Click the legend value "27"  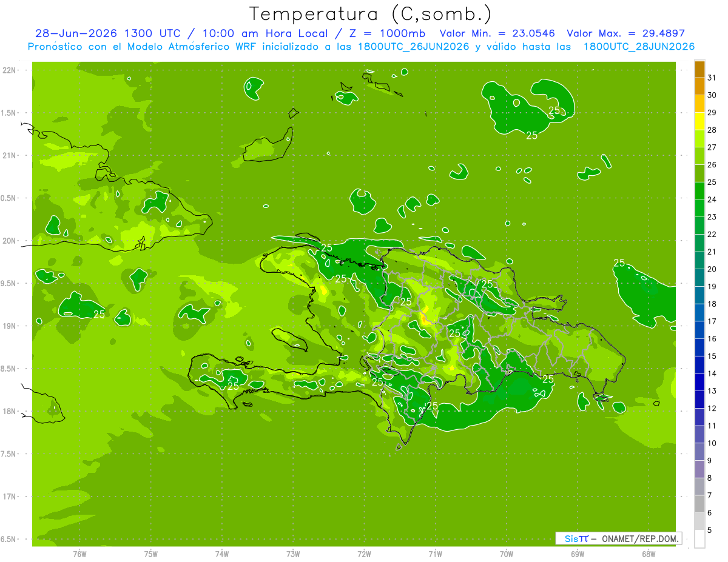[x=712, y=147]
